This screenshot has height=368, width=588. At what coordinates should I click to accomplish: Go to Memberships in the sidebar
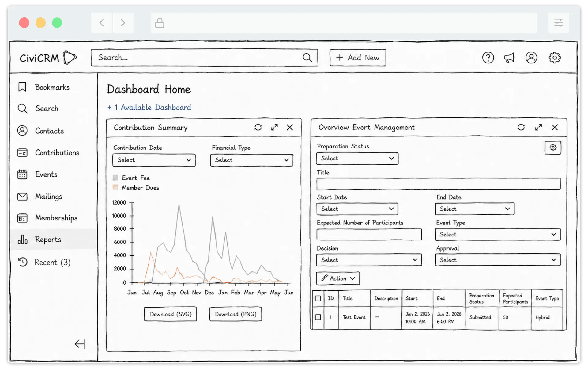pyautogui.click(x=56, y=218)
